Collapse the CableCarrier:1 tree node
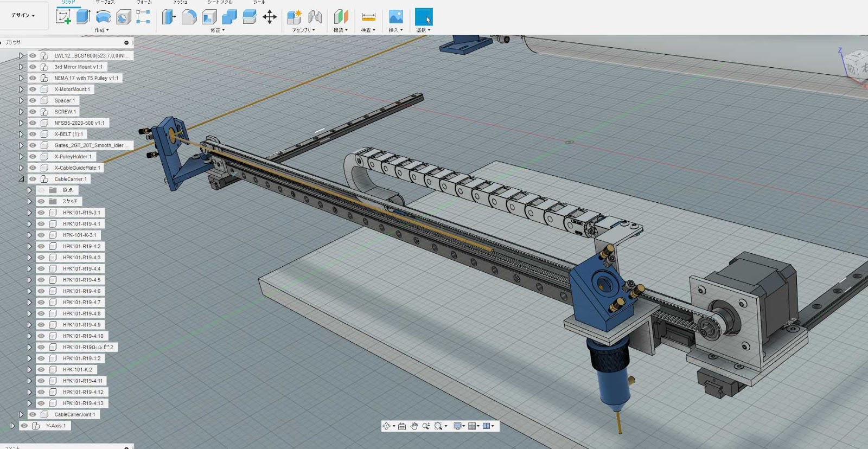 21,179
